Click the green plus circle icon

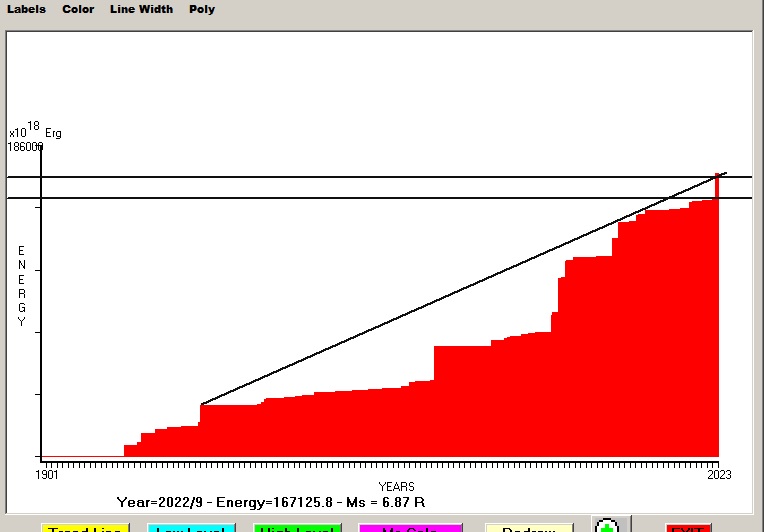(607, 526)
